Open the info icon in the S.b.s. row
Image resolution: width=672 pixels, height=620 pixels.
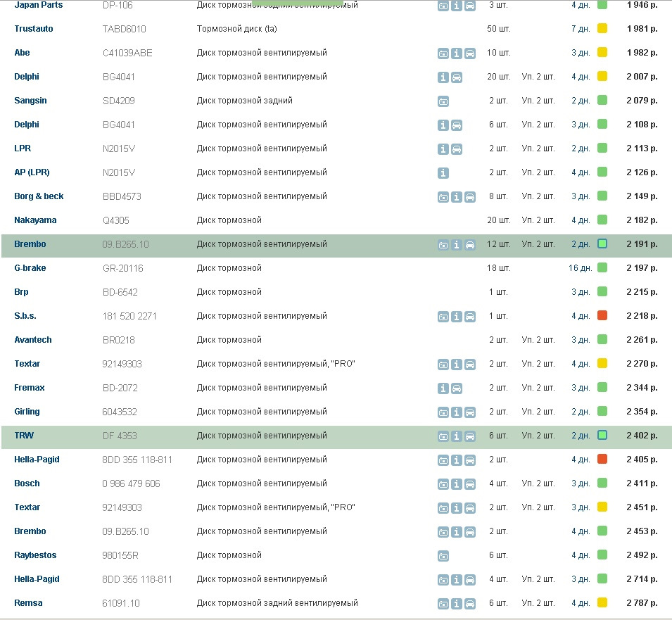click(457, 317)
